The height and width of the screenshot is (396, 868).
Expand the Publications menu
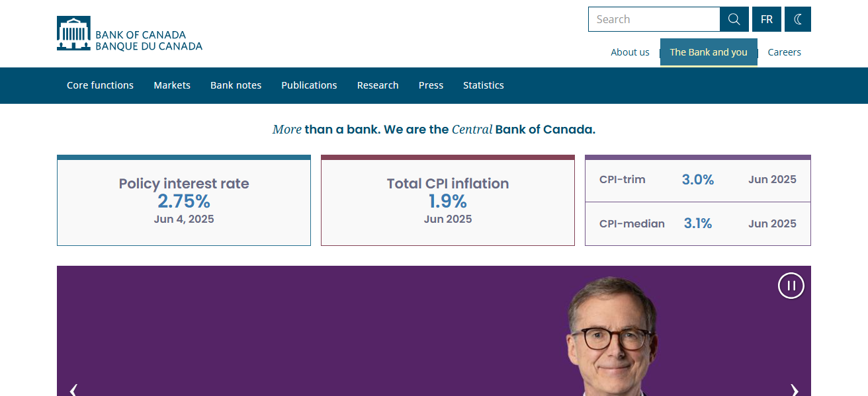pyautogui.click(x=309, y=85)
